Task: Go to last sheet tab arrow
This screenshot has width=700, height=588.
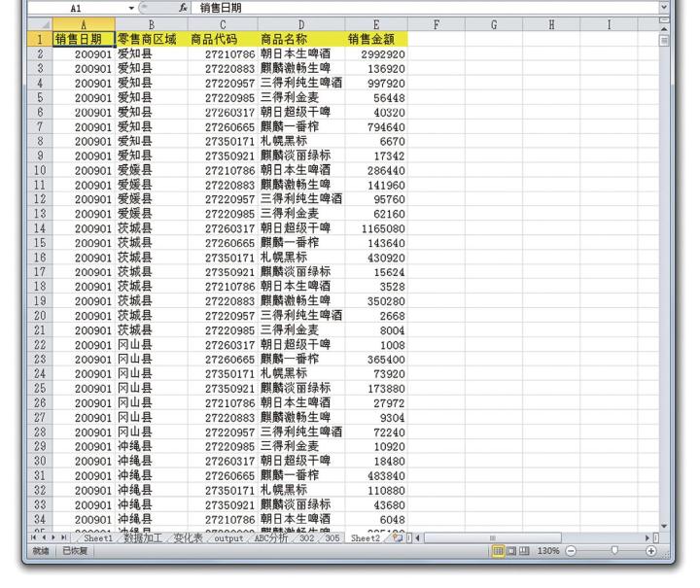Action: [63, 537]
